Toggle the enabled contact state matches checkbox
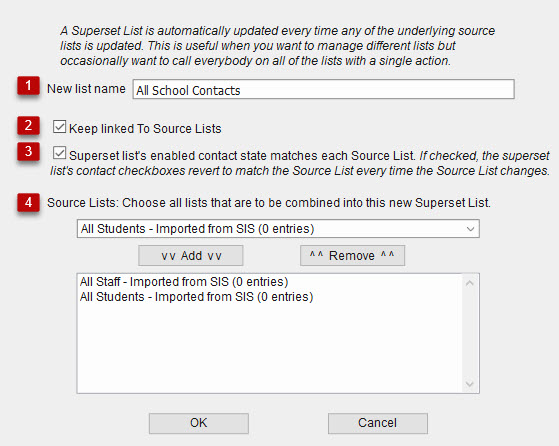 pyautogui.click(x=59, y=153)
